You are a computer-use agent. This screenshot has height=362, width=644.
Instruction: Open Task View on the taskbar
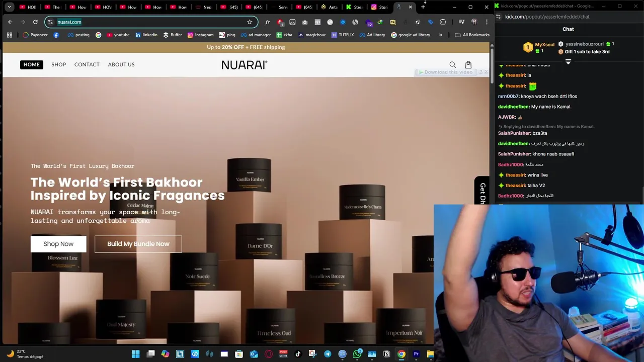[150, 354]
